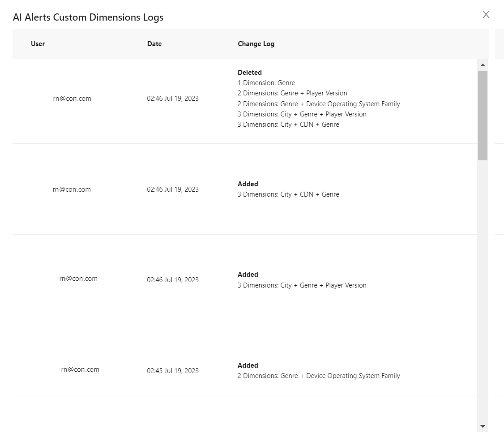The width and height of the screenshot is (504, 434).
Task: Click Added 'City + Genre + Player Version' entry
Action: [302, 285]
